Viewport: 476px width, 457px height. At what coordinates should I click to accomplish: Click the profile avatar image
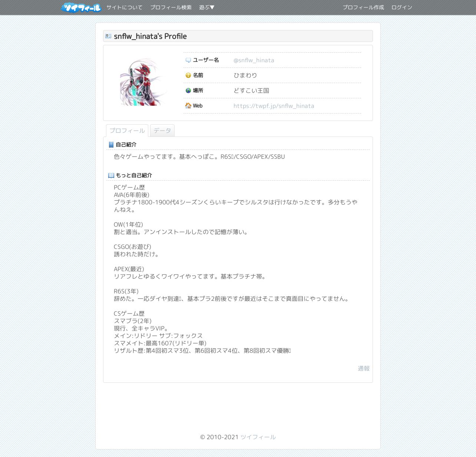click(x=143, y=82)
